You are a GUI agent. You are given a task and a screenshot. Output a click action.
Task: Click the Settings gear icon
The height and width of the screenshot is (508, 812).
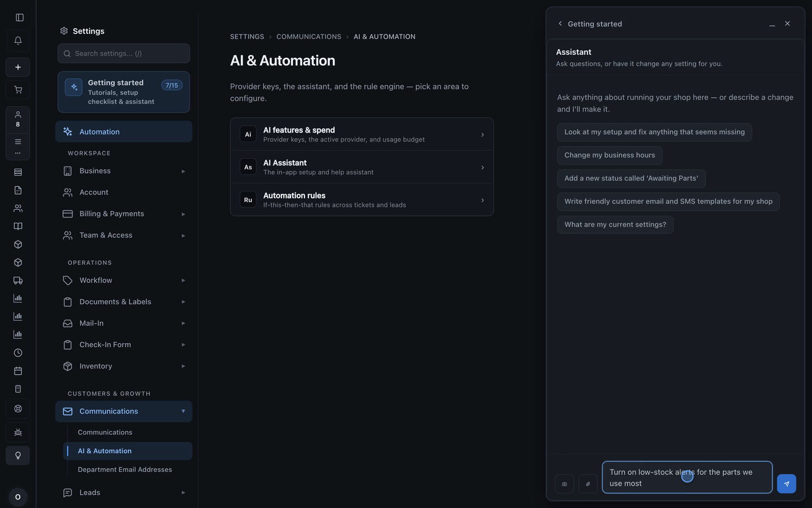(64, 31)
